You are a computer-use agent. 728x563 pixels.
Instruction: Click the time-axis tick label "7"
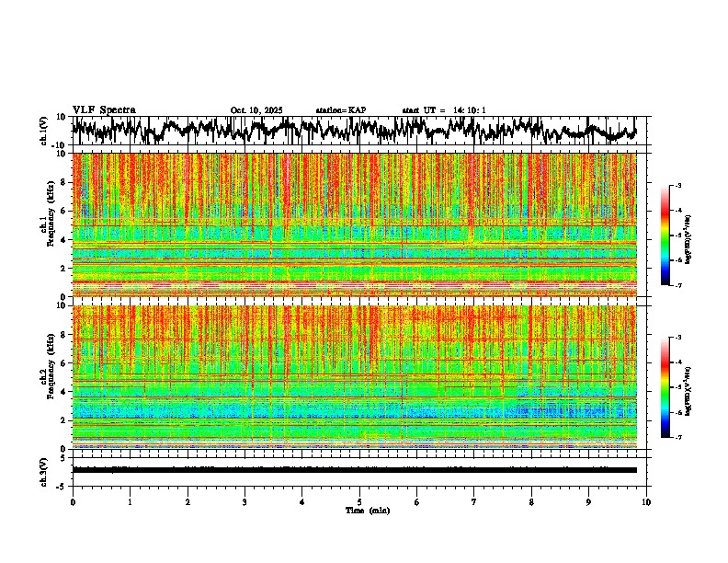(x=474, y=502)
